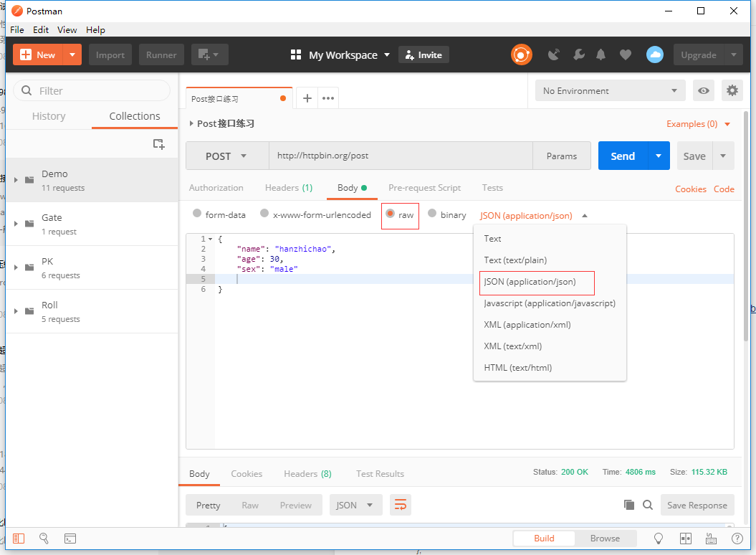The width and height of the screenshot is (756, 555).
Task: Select the form-data radio button
Action: (x=197, y=213)
